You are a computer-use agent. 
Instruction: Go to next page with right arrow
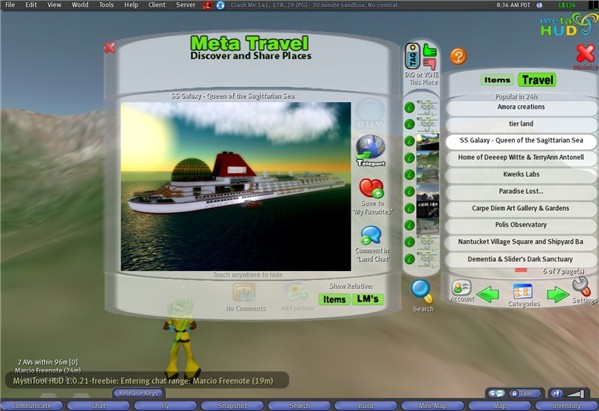pyautogui.click(x=558, y=294)
